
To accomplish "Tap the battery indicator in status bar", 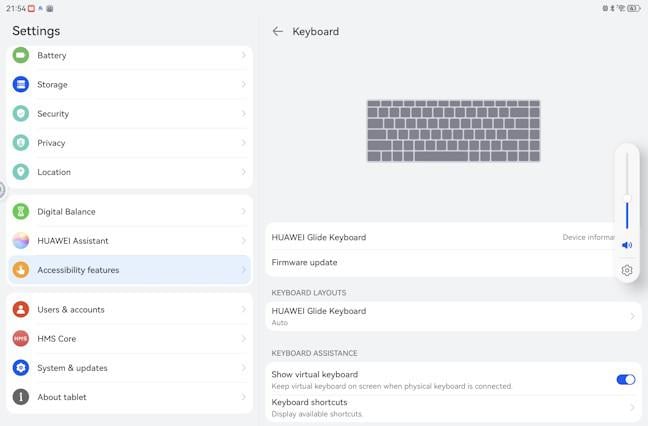I will coord(634,8).
